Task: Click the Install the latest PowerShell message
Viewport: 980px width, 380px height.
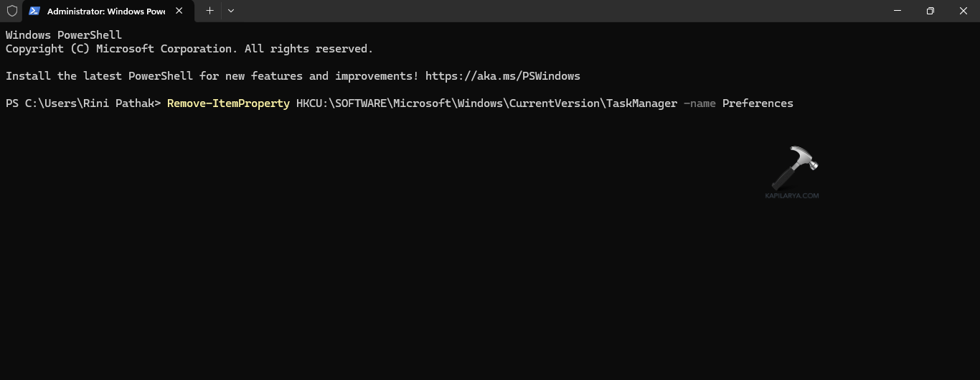Action: tap(212, 76)
